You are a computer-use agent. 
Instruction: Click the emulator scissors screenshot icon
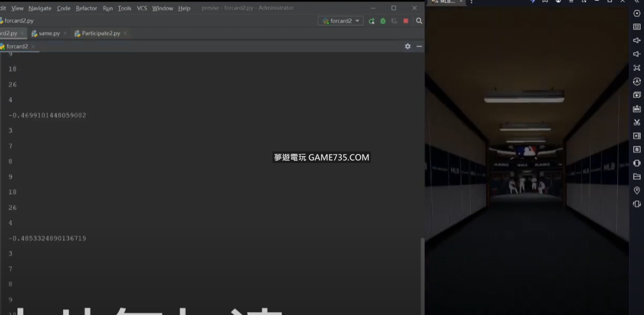pos(636,122)
